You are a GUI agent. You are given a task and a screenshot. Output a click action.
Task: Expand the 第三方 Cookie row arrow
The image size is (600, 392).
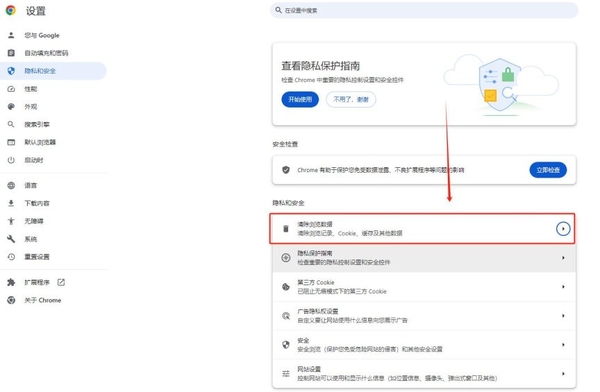563,287
